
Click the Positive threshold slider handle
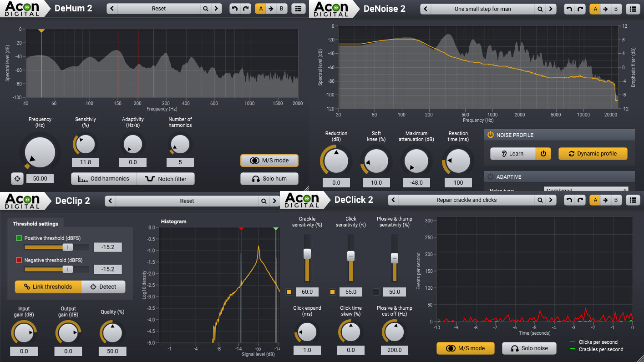[67, 247]
